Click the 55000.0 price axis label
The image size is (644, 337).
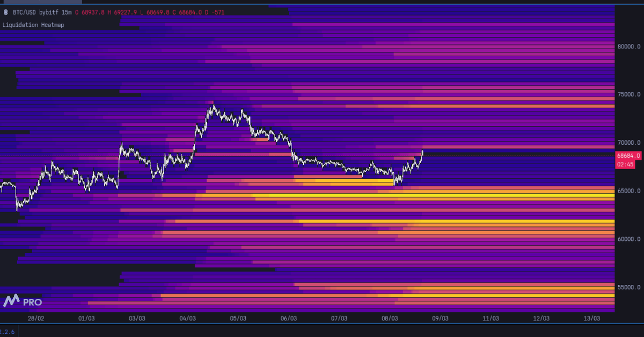(x=628, y=288)
